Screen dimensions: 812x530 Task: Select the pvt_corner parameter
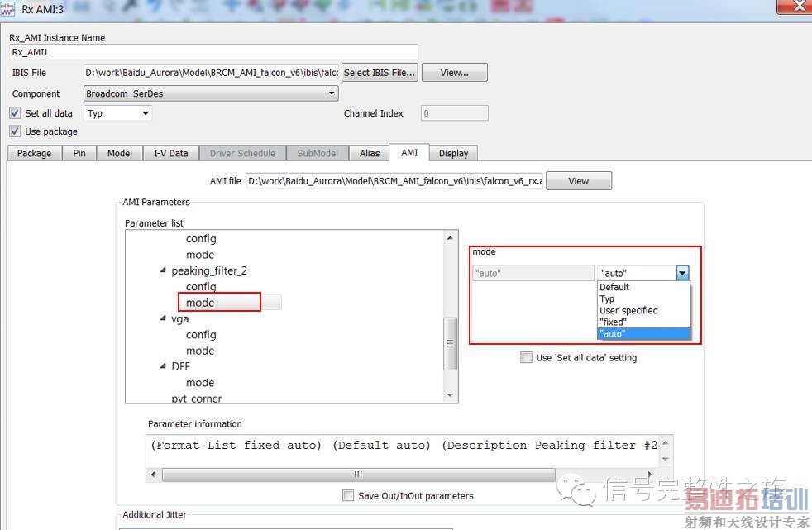pyautogui.click(x=196, y=398)
